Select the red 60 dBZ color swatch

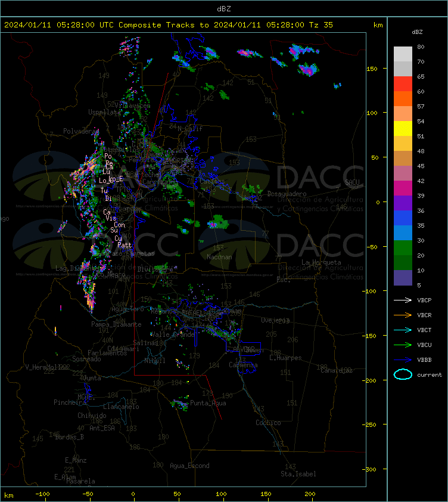click(403, 84)
